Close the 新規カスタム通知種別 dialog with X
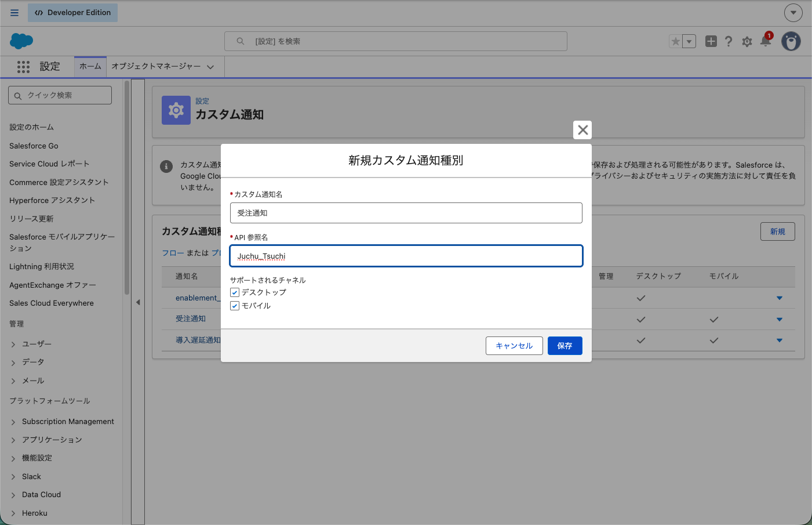Viewport: 812px width, 525px height. 582,130
